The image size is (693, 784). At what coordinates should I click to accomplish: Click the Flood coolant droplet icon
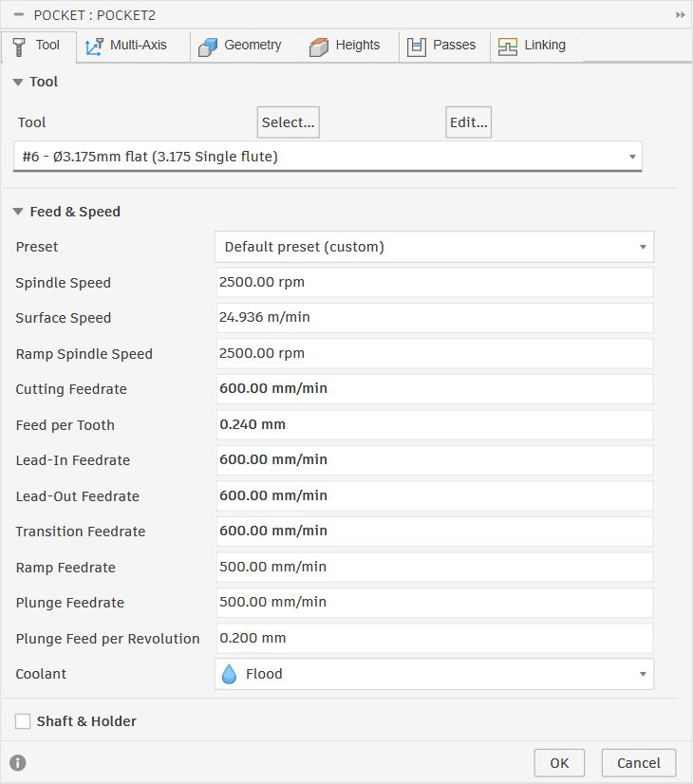point(229,674)
